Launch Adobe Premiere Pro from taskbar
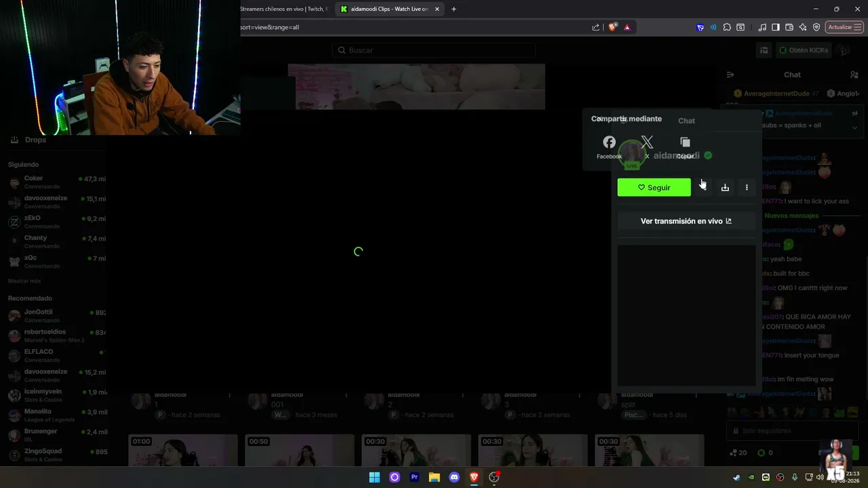868x488 pixels. tap(414, 477)
